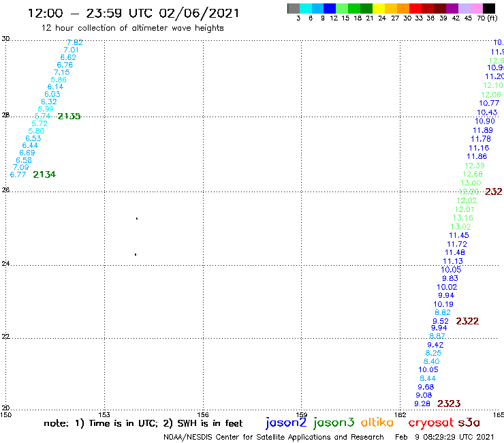Click wave height value '11.13'
The width and height of the screenshot is (504, 443).
pos(453,261)
